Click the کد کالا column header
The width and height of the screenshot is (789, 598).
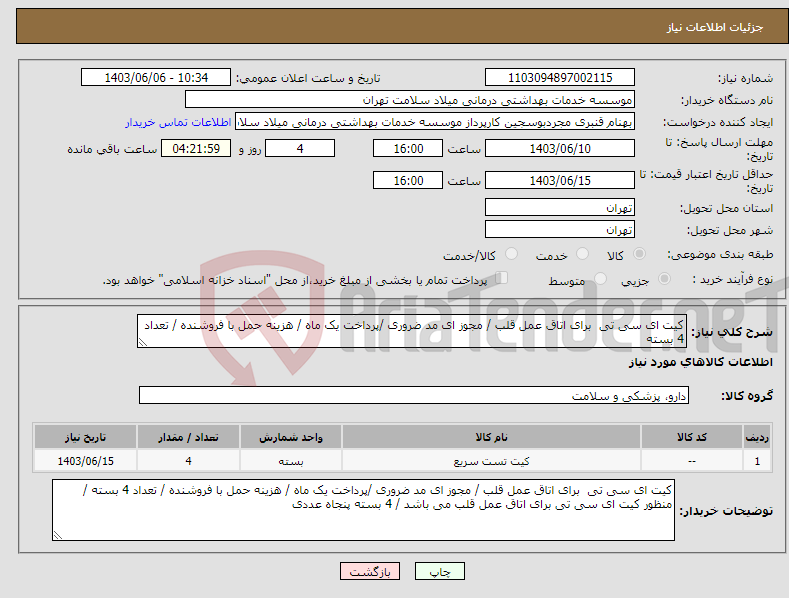691,437
